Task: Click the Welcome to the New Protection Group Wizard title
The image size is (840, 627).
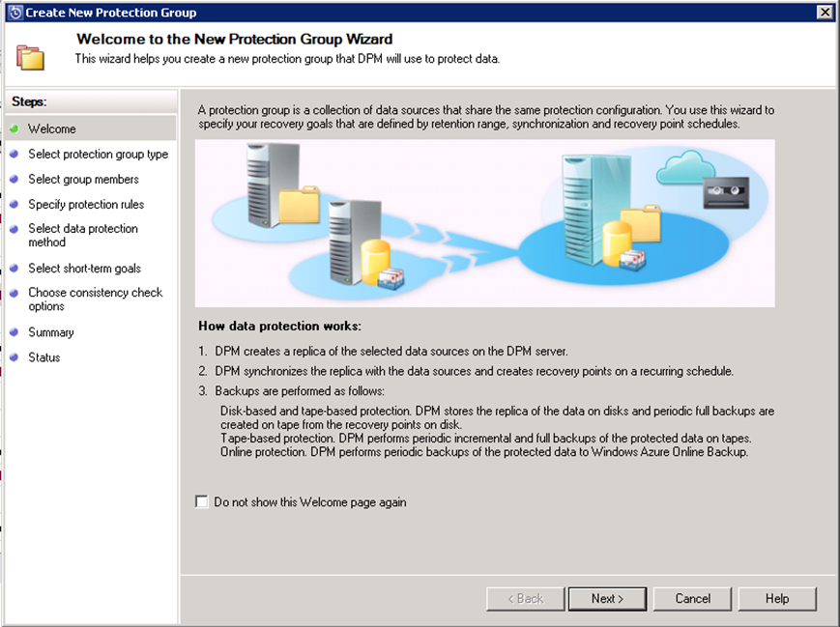Action: point(234,39)
